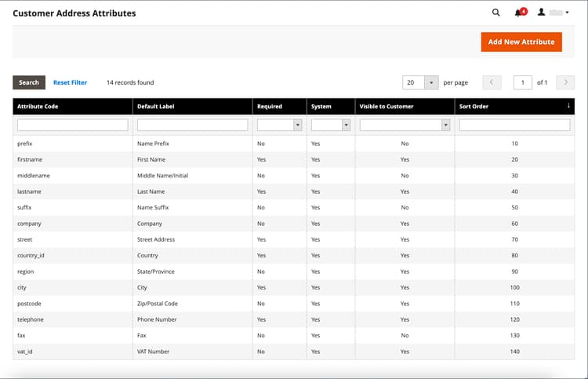The height and width of the screenshot is (379, 588).
Task: Open the lastname attribute row
Action: click(294, 191)
